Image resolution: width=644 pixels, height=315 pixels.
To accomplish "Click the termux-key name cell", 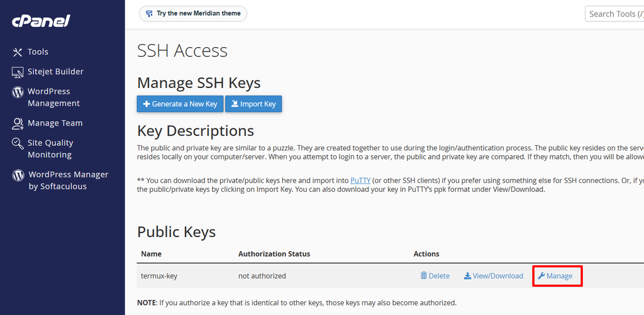I will 159,276.
